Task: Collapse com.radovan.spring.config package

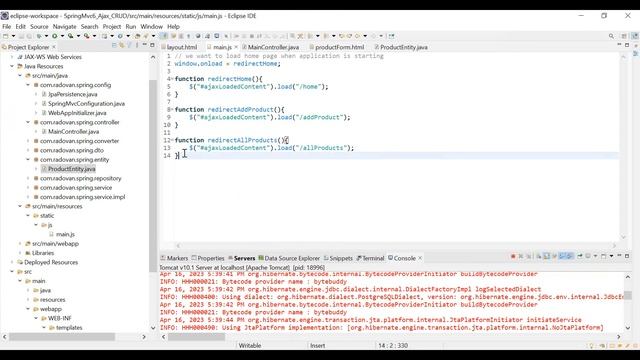Action: click(x=28, y=85)
